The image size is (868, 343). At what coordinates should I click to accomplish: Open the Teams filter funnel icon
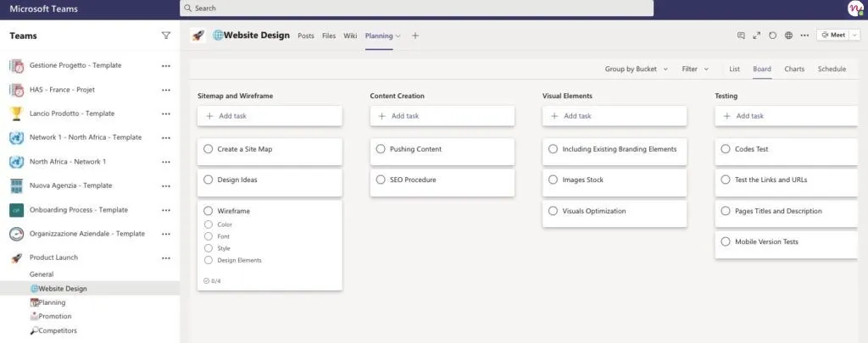point(165,36)
